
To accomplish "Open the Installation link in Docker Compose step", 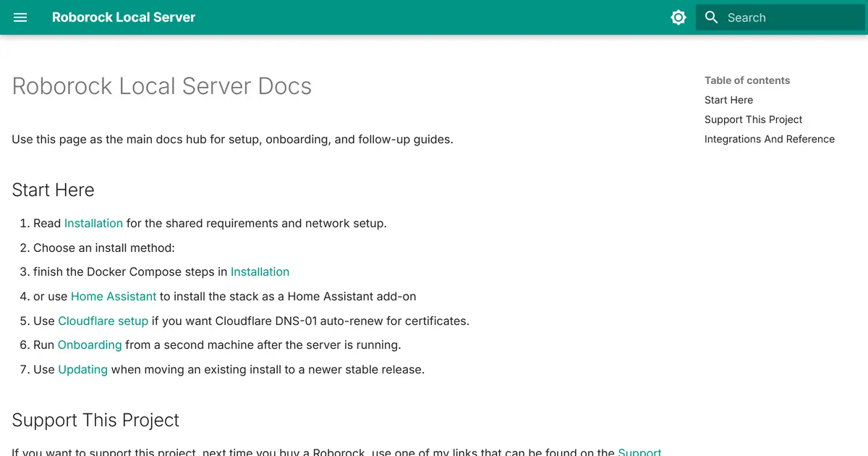I will coord(260,271).
